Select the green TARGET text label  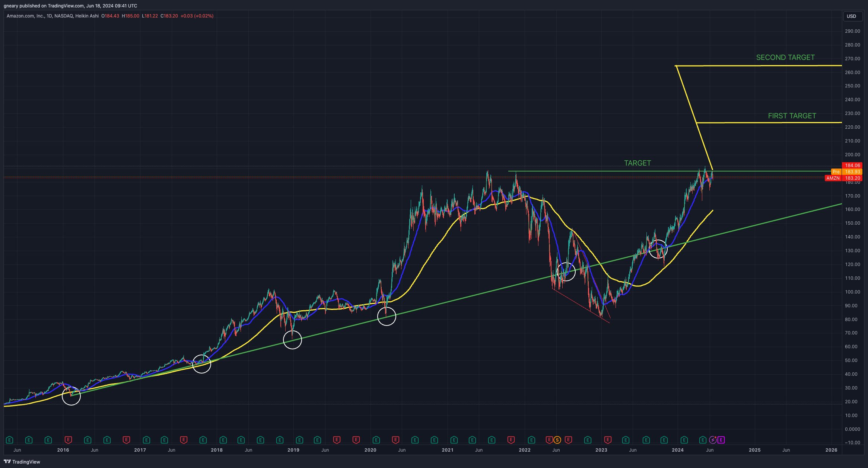tap(637, 163)
